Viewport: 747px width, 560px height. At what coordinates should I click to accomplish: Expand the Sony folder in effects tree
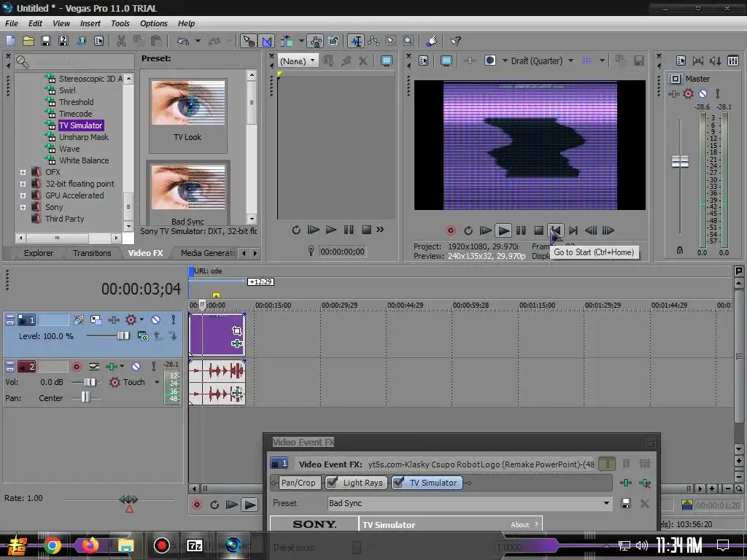point(23,207)
